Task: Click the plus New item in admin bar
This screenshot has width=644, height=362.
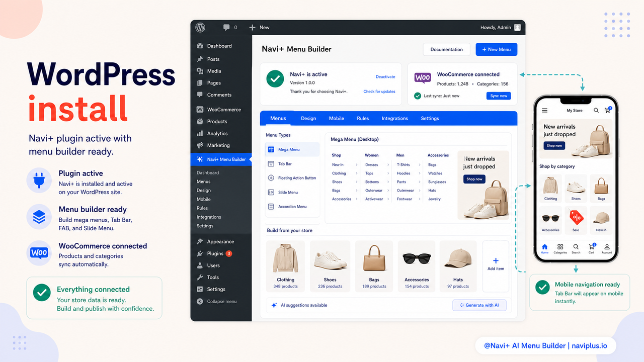Action: (x=259, y=27)
